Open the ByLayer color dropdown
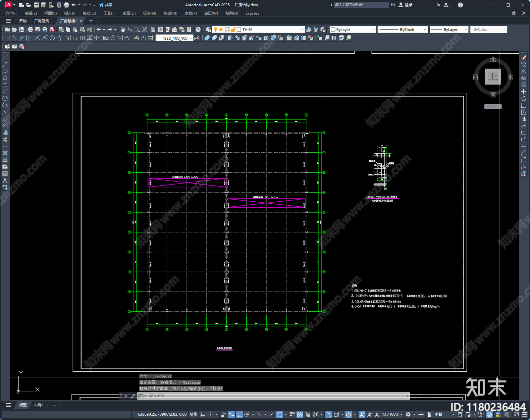 (x=373, y=29)
